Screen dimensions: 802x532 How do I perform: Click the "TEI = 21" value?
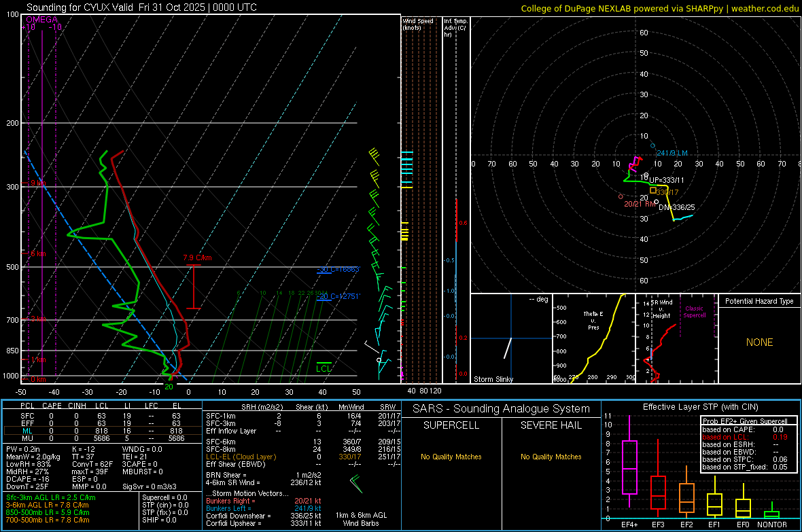point(135,457)
